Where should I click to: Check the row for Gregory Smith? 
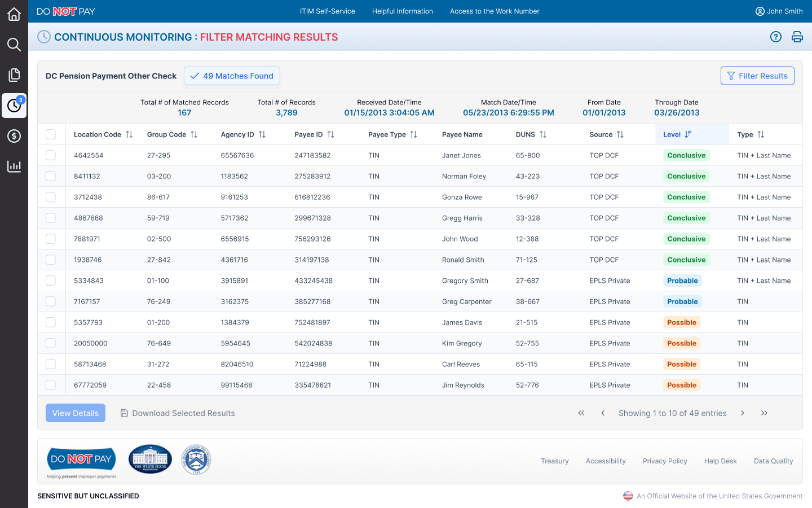51,281
